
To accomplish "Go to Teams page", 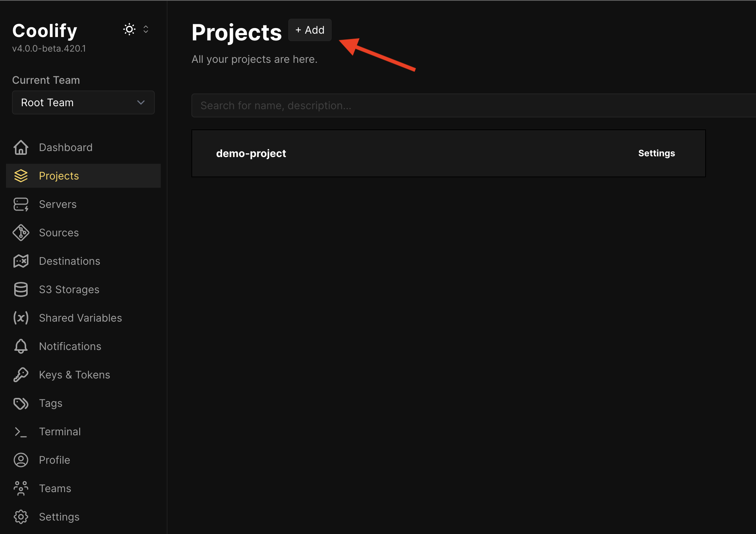I will coord(83,488).
